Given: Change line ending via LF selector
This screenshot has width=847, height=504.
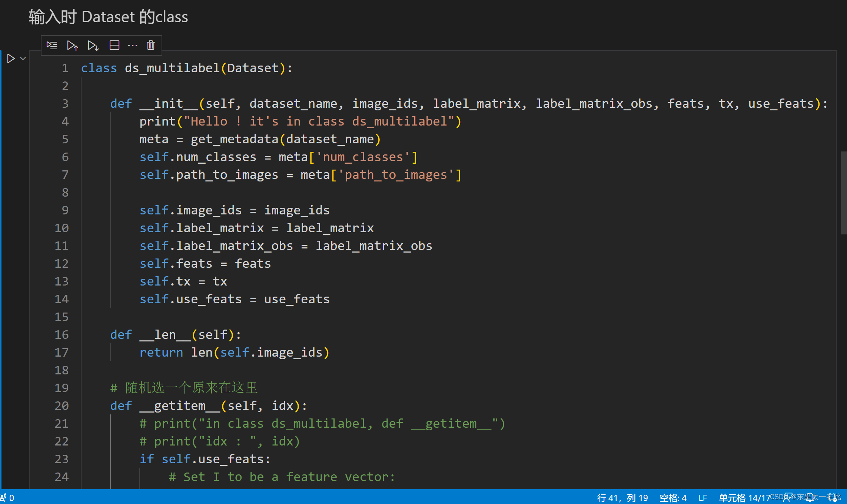Looking at the screenshot, I should 702,498.
